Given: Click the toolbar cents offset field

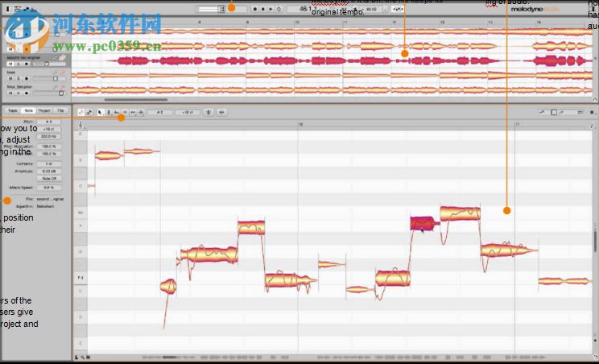Looking at the screenshot, I should [187, 112].
